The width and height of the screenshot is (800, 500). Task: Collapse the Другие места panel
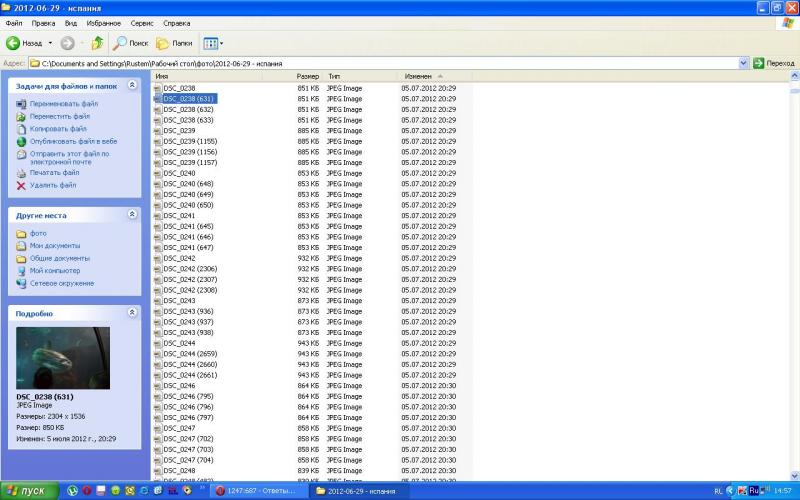[x=132, y=214]
